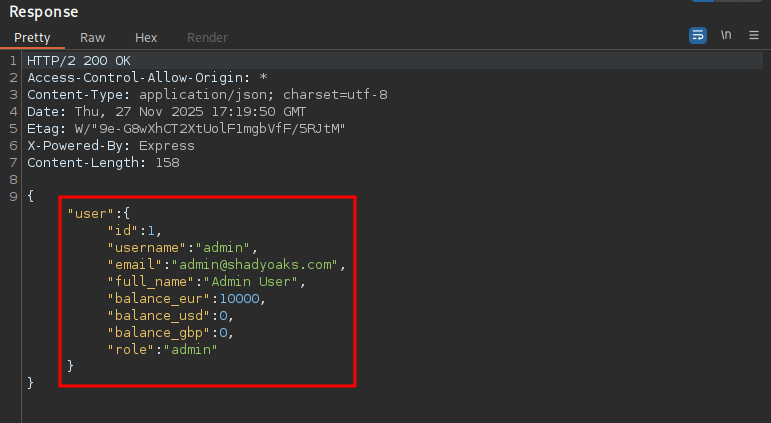Toggle the word wrap icon

tap(698, 34)
